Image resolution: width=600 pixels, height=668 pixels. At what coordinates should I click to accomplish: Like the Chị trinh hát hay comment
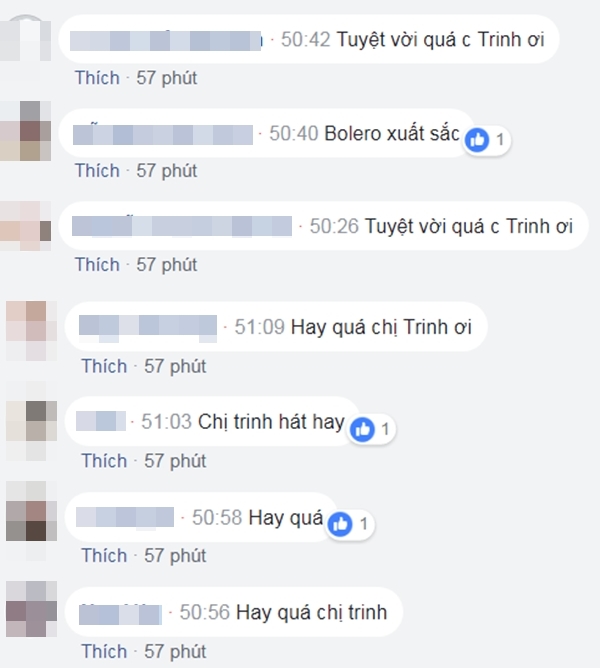tap(104, 461)
